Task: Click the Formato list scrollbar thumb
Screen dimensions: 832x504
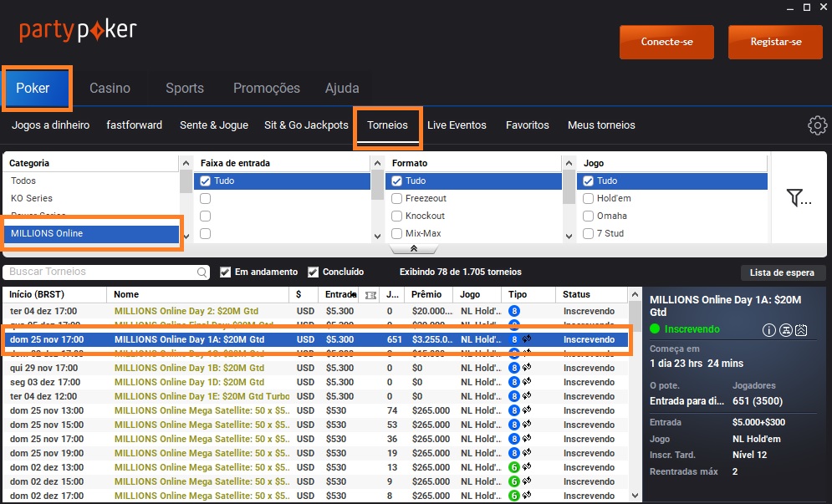Action: coord(569,186)
